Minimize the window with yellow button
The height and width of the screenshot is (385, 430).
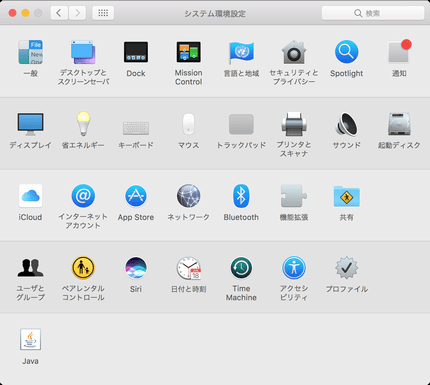pyautogui.click(x=25, y=13)
